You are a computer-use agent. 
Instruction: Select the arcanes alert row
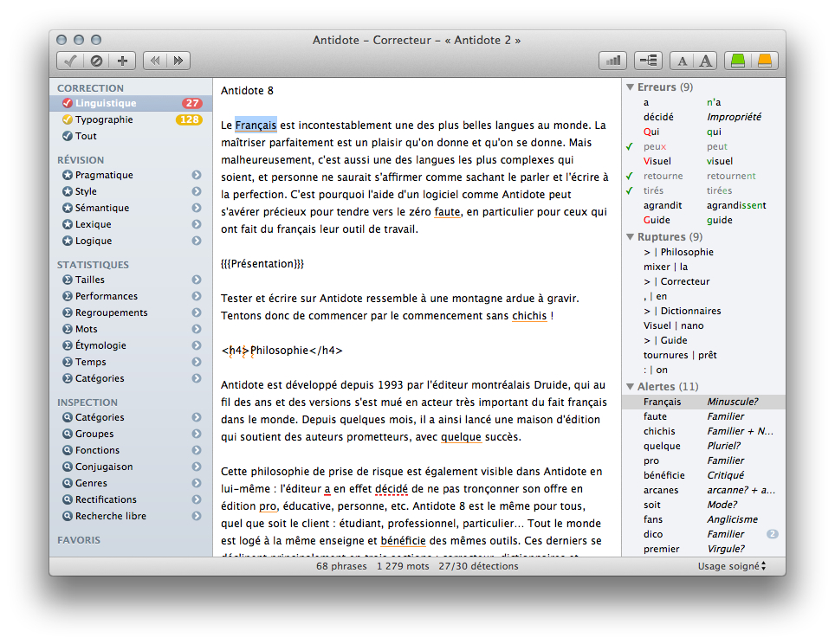click(x=703, y=490)
